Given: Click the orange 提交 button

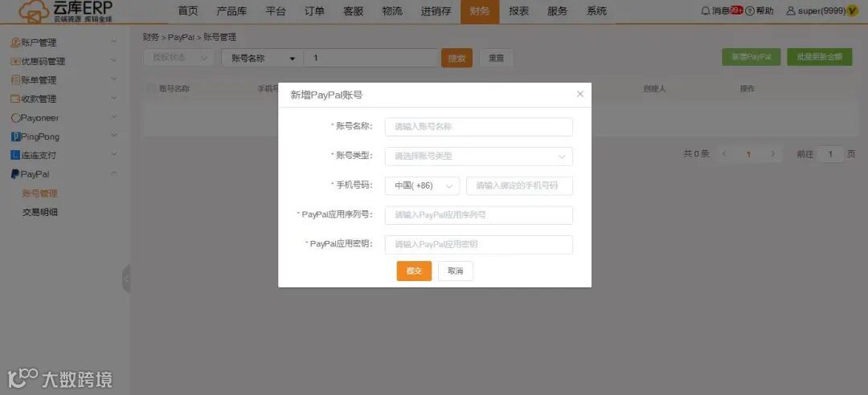Looking at the screenshot, I should click(414, 271).
